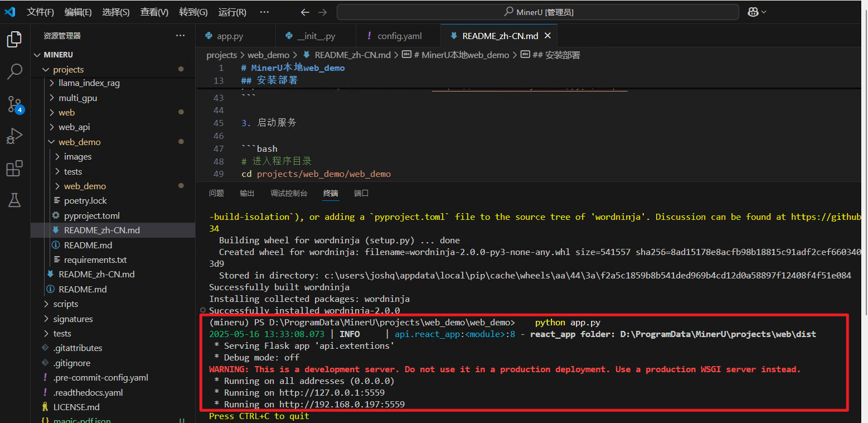
Task: Collapse the MINERU root folder
Action: pyautogui.click(x=113, y=55)
